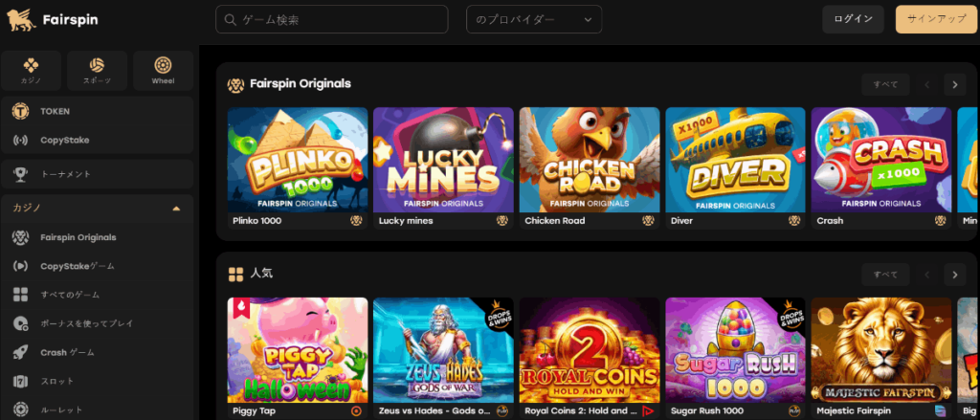Image resolution: width=980 pixels, height=420 pixels.
Task: View all Fairspin Originals via すべて
Action: 885,84
